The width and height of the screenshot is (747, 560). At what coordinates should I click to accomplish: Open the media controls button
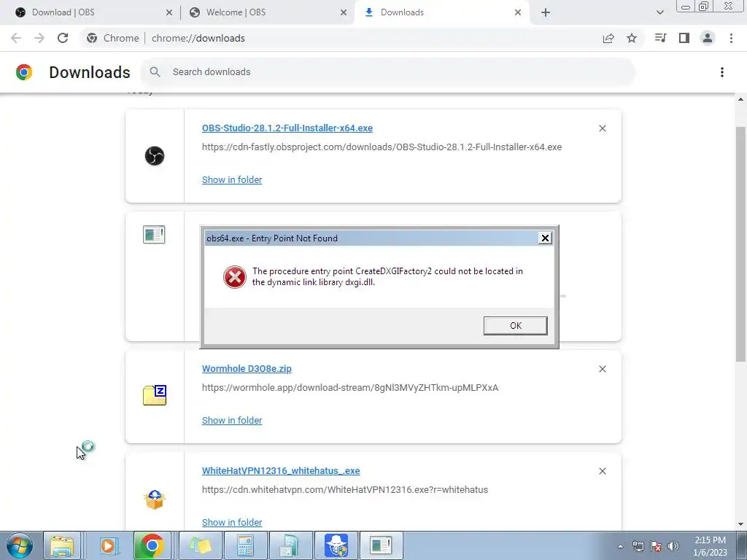[660, 38]
